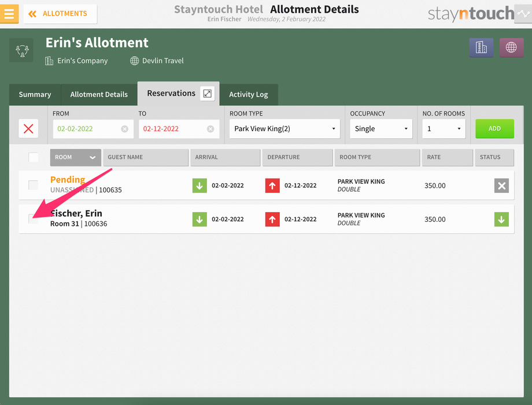Go back to Allotments list

click(60, 14)
